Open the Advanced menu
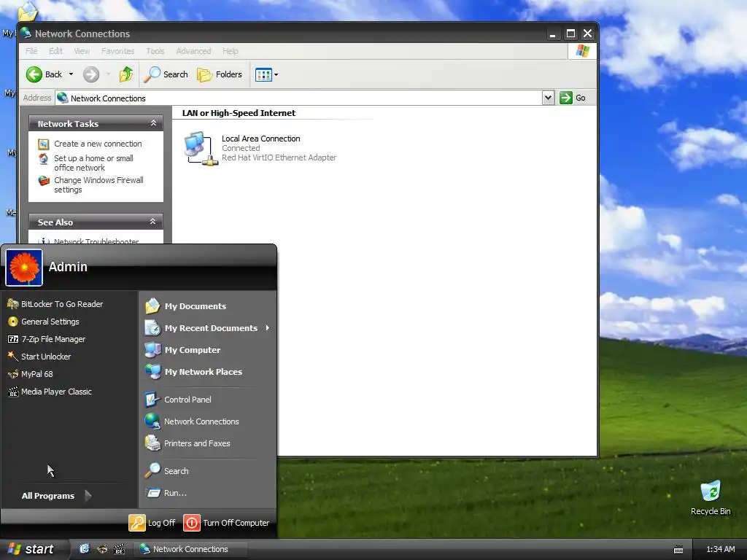 pyautogui.click(x=193, y=51)
